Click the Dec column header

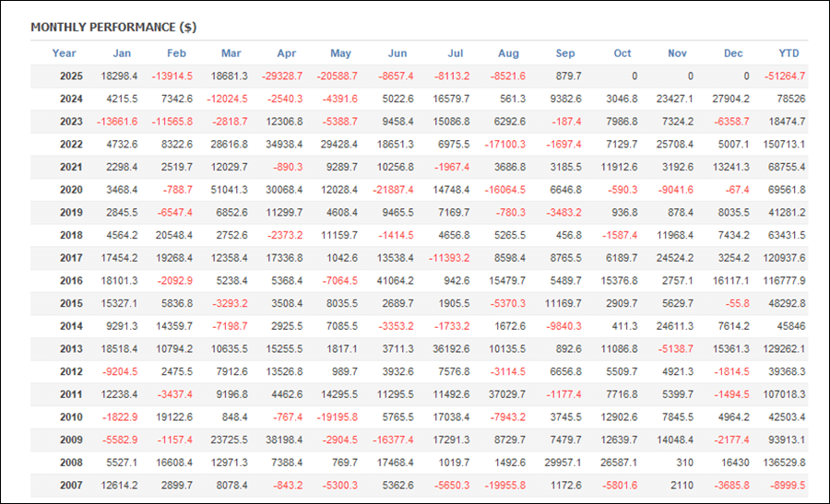[x=733, y=53]
